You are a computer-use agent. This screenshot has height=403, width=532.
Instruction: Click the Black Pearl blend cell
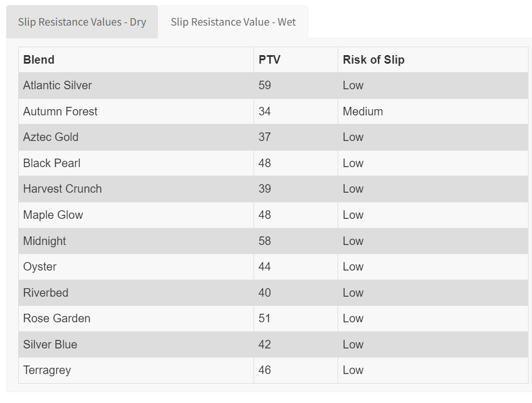(x=52, y=163)
